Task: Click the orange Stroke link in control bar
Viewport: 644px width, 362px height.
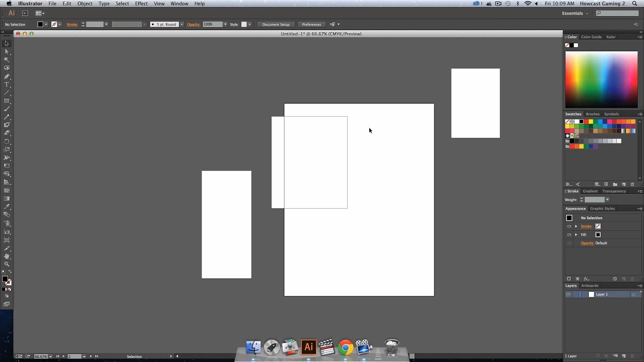Action: pyautogui.click(x=72, y=24)
